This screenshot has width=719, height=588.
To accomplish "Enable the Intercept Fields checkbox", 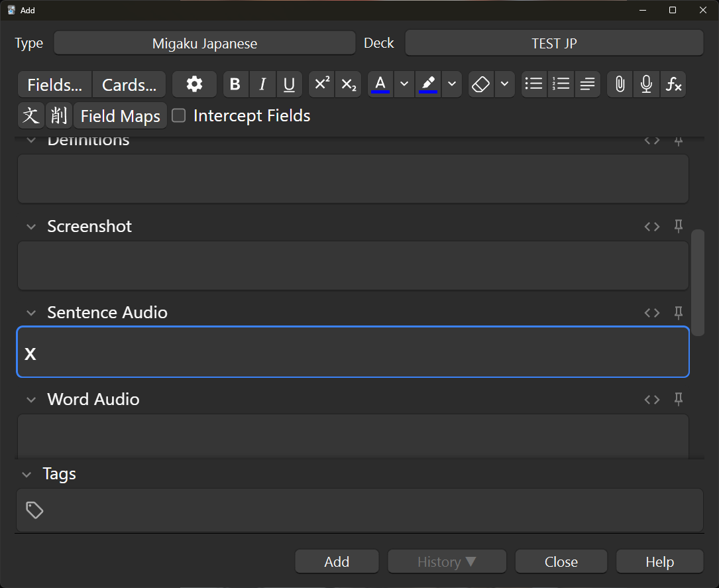I will 178,116.
